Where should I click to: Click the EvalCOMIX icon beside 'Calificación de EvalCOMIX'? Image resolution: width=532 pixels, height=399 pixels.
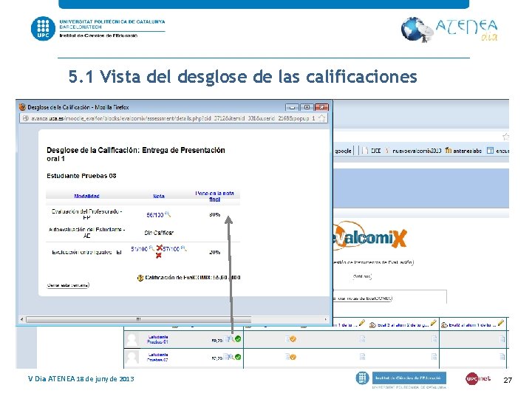(x=140, y=278)
